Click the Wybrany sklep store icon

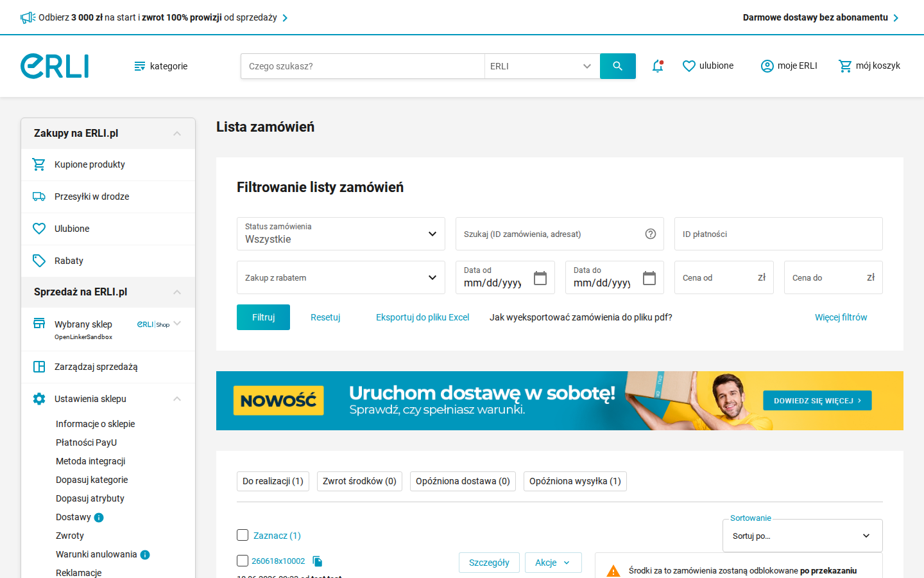click(x=39, y=323)
